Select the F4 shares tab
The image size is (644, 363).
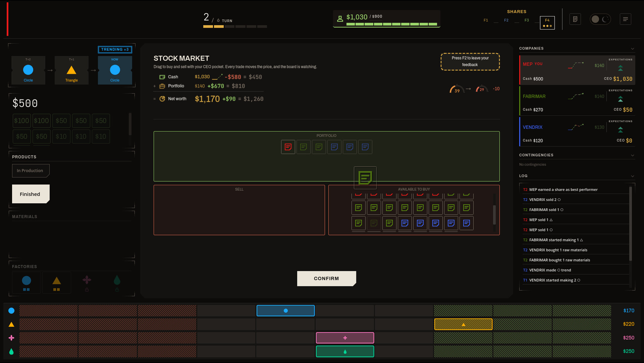547,23
